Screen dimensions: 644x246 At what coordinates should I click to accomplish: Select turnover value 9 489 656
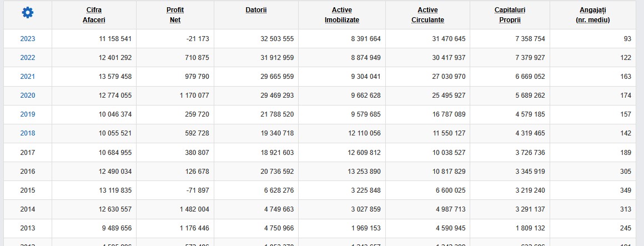(x=117, y=228)
